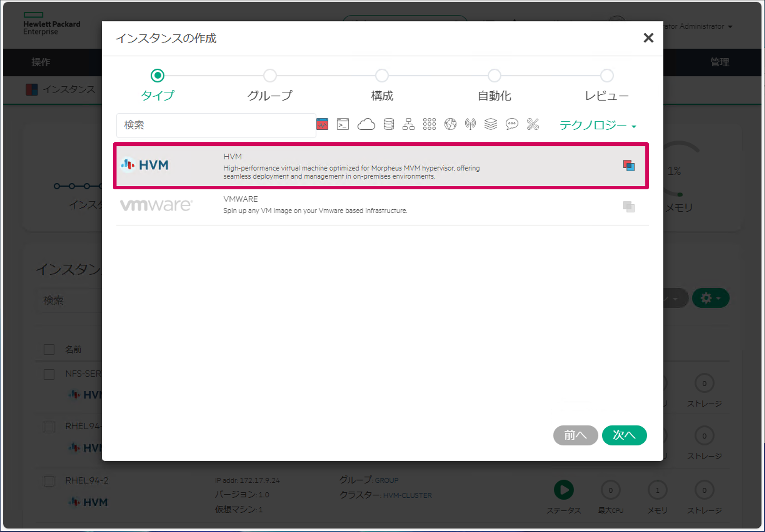This screenshot has height=532, width=765.
Task: Select the database technology filter icon
Action: [388, 124]
